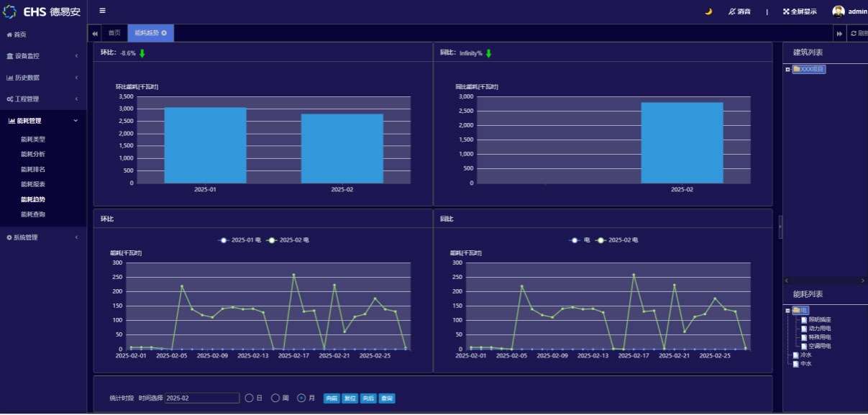Click the hamburger menu toggle icon
The width and height of the screenshot is (868, 415).
(x=102, y=11)
